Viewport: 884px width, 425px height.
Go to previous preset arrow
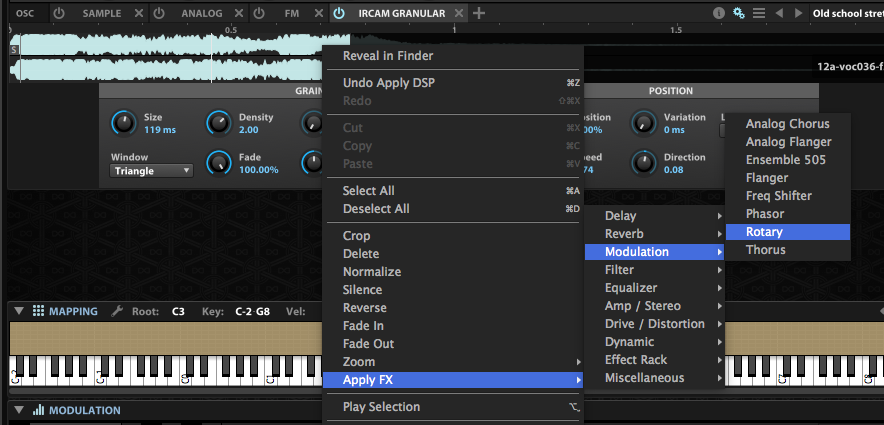(779, 13)
